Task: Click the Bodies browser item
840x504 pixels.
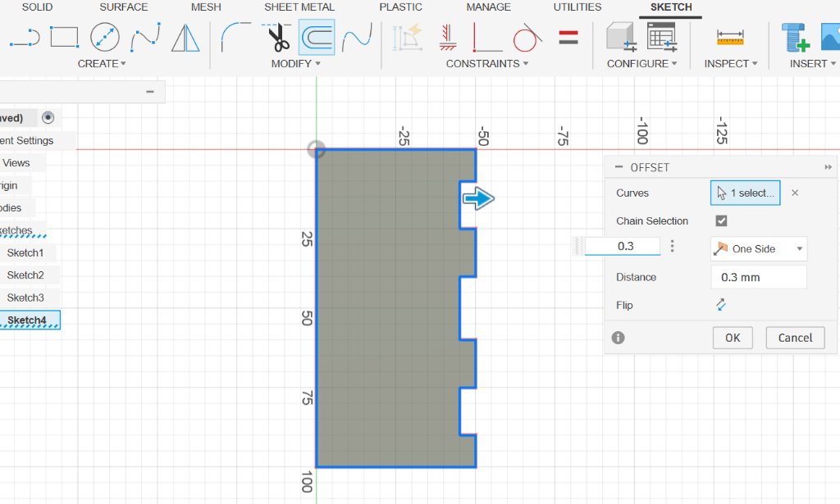Action: click(11, 207)
